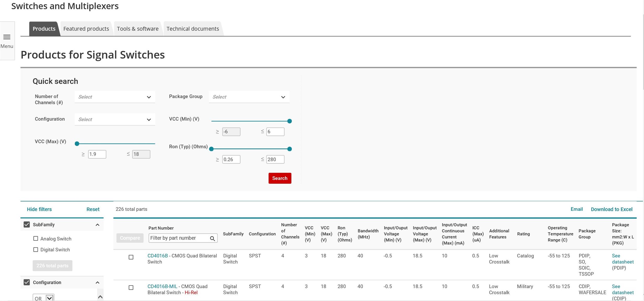Open the Featured products tab
Viewport: 644px width, 301px height.
click(x=86, y=29)
